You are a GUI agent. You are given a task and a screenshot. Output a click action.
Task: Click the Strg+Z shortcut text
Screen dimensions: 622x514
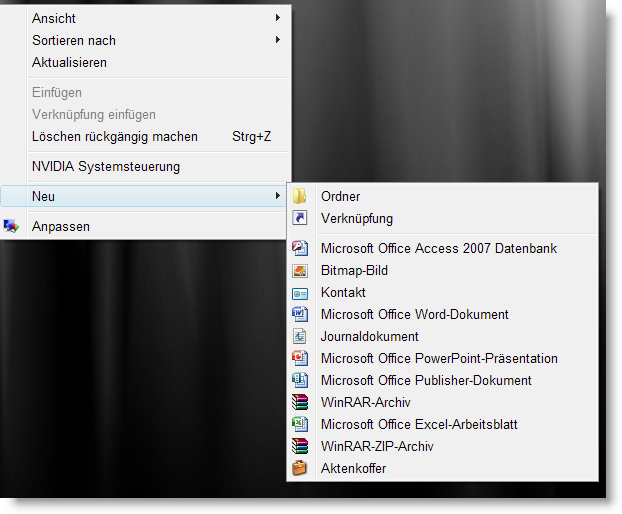click(x=251, y=136)
